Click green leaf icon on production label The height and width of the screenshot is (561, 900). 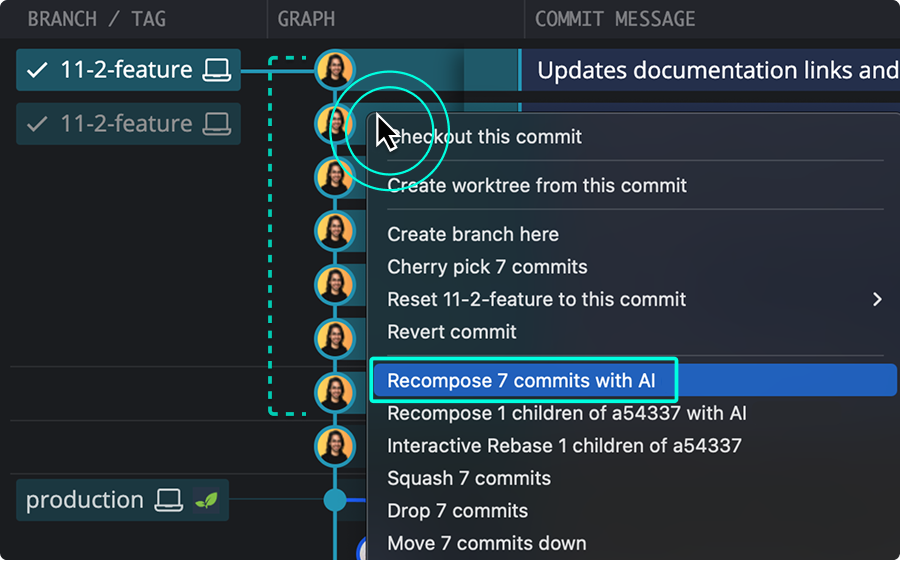[x=206, y=500]
